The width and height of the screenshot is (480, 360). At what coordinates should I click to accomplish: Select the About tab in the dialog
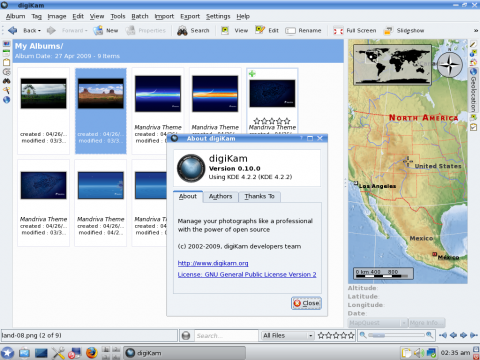[x=188, y=196]
